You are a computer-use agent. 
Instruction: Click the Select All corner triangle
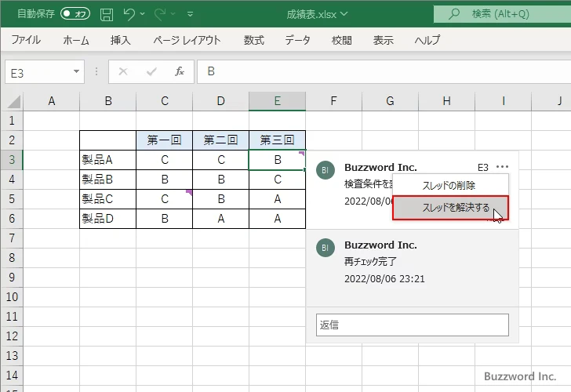click(14, 102)
